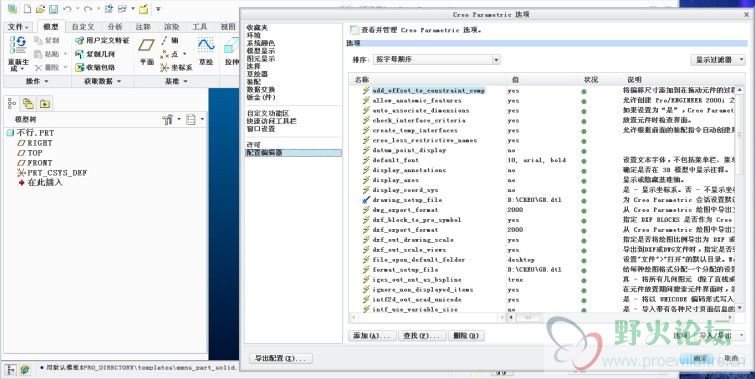Select 系统颜色 in options category list

[x=261, y=43]
